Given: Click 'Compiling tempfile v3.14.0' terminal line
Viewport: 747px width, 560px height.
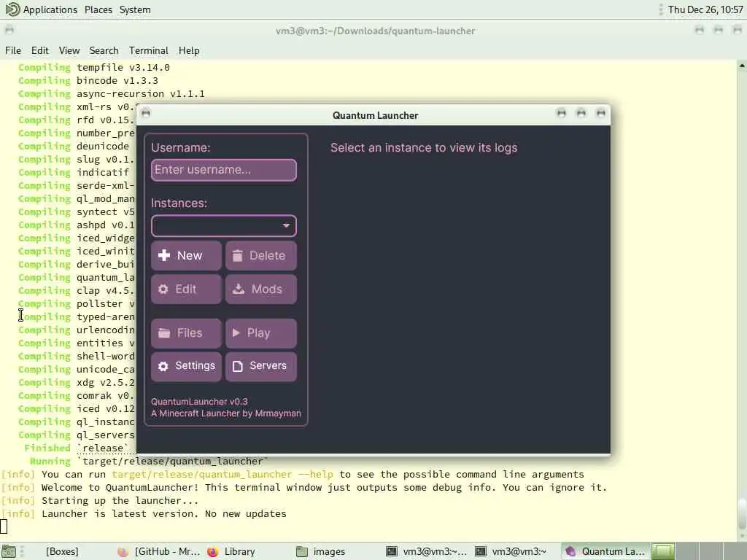Looking at the screenshot, I should 94,68.
